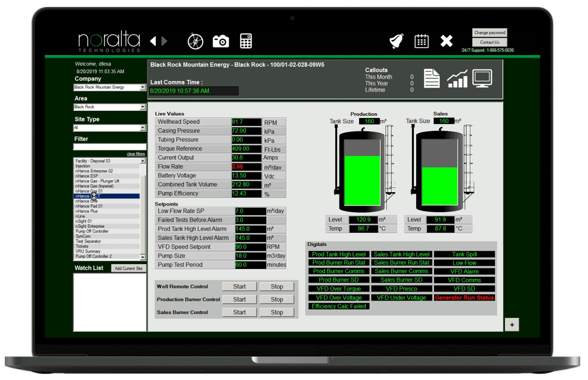Click the Pump Test Period value field
Screen dimensions: 588x380
(250, 265)
